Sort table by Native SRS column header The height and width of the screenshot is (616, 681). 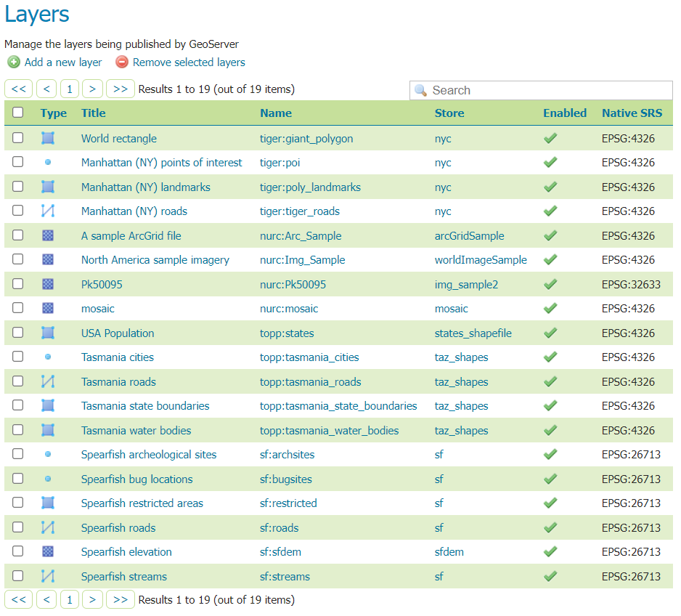pos(632,113)
